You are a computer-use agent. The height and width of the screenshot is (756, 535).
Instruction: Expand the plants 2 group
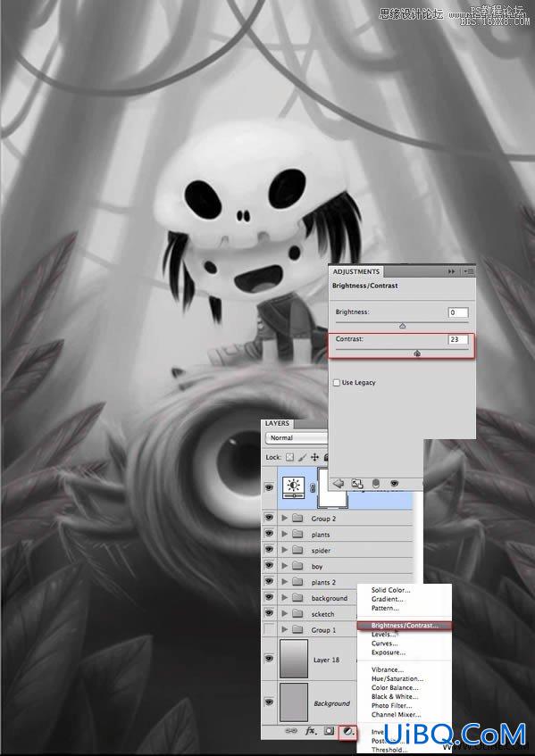coord(285,583)
